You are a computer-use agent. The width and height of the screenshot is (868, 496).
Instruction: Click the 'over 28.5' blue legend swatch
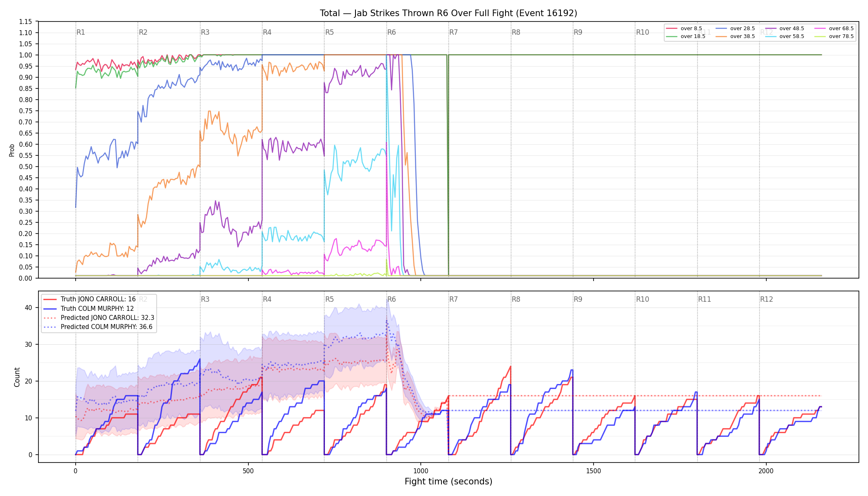point(721,29)
